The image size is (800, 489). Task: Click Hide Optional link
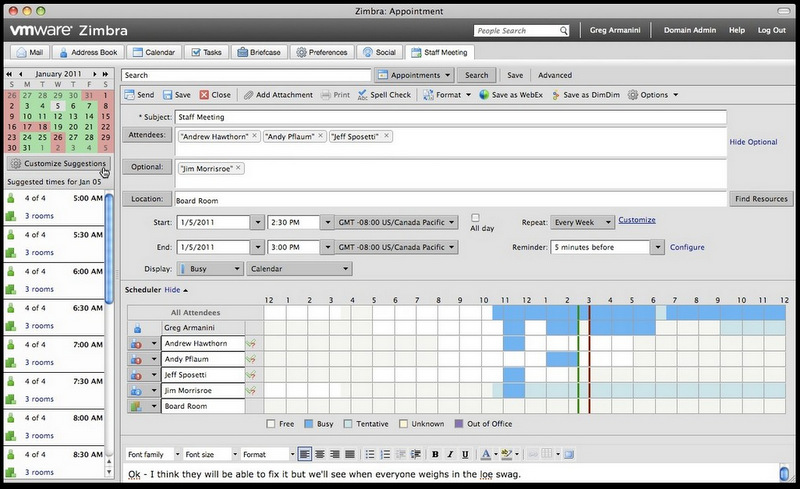[x=753, y=142]
